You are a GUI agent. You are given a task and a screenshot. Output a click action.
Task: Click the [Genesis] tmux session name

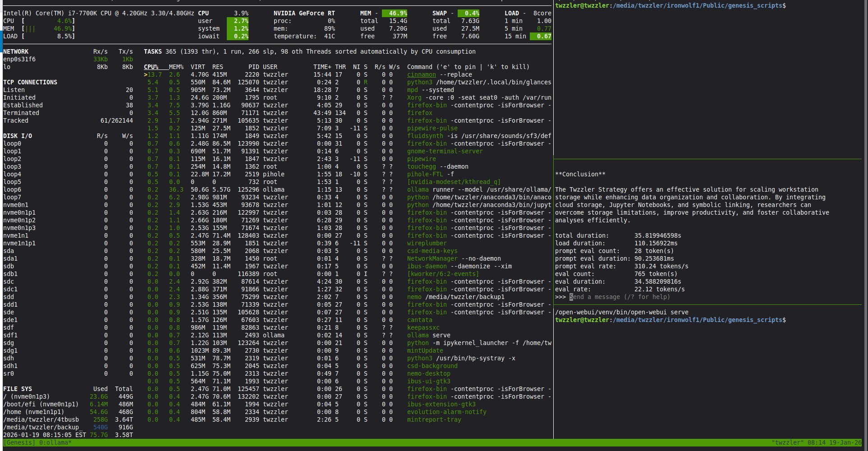click(x=19, y=442)
